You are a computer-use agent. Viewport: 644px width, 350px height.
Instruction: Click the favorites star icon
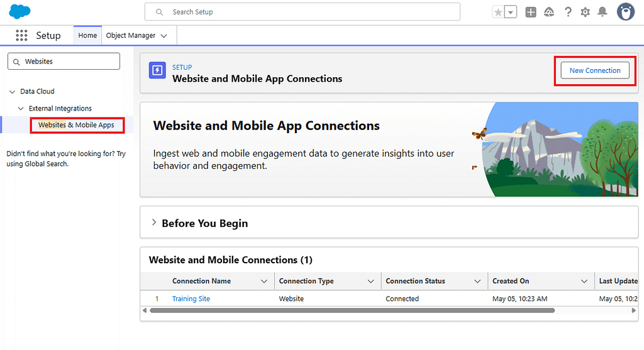click(498, 13)
